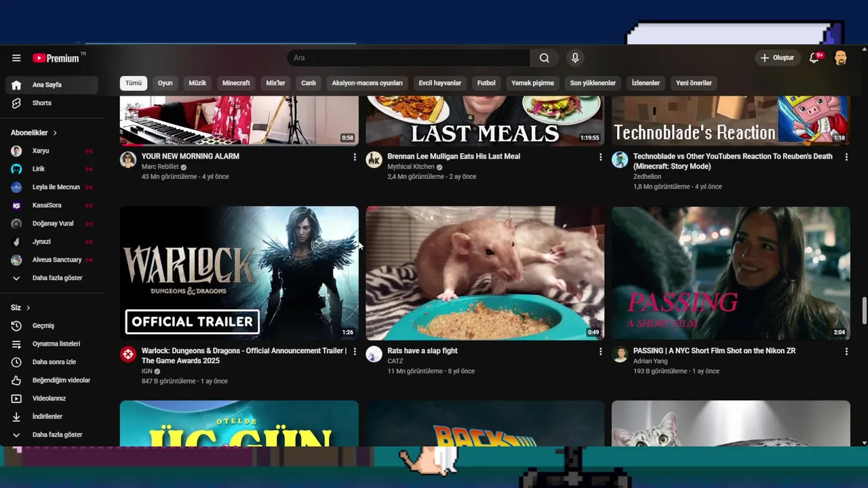Expand subscriptions with Daha fazla göster
The width and height of the screenshot is (868, 488).
tap(52, 278)
